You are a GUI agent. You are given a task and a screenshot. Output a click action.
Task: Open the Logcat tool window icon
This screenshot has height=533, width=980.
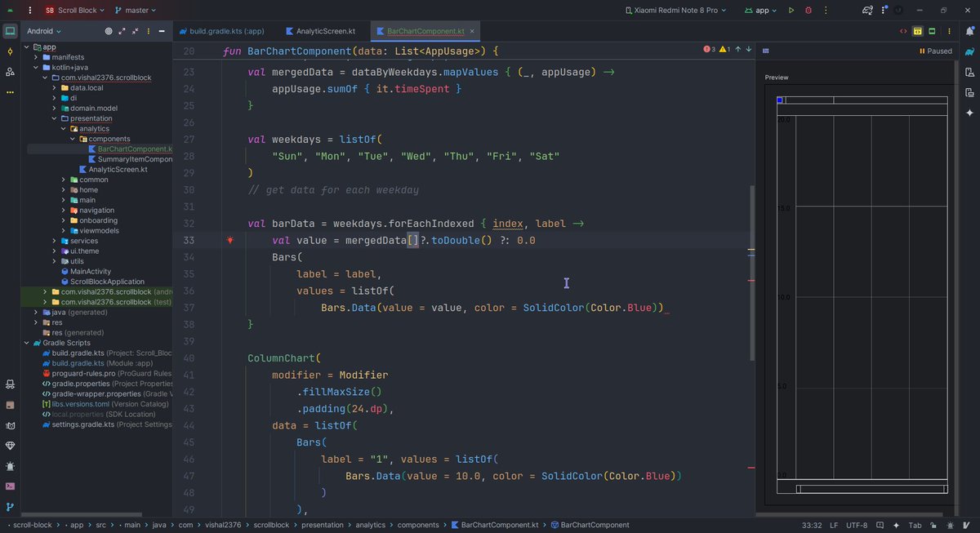tap(10, 425)
